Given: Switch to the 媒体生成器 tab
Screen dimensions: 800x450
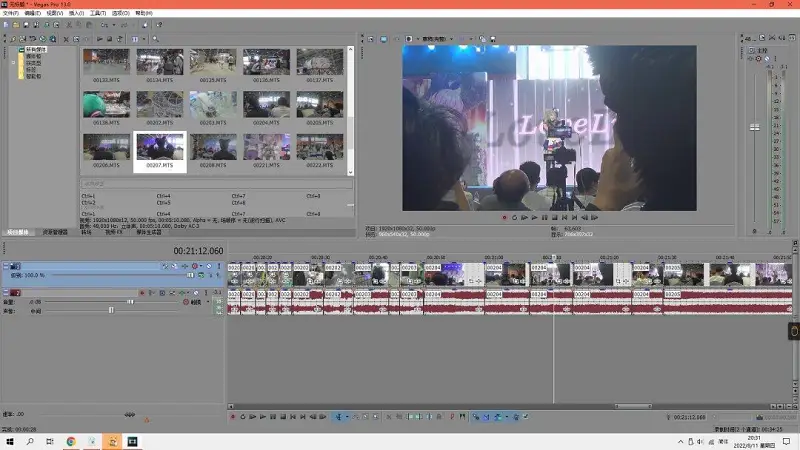Looking at the screenshot, I should point(148,232).
